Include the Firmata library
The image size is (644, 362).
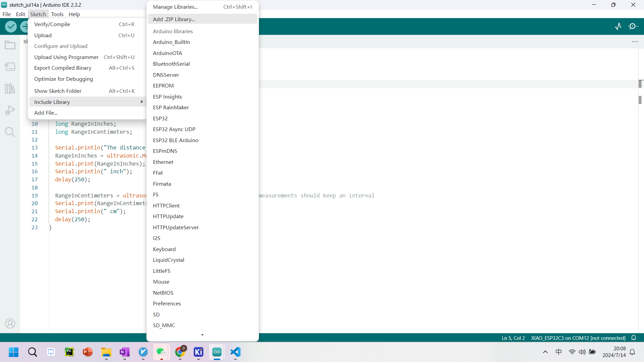(203, 184)
